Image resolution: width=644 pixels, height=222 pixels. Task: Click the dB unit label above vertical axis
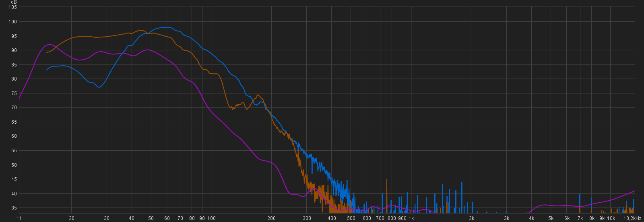(x=14, y=2)
